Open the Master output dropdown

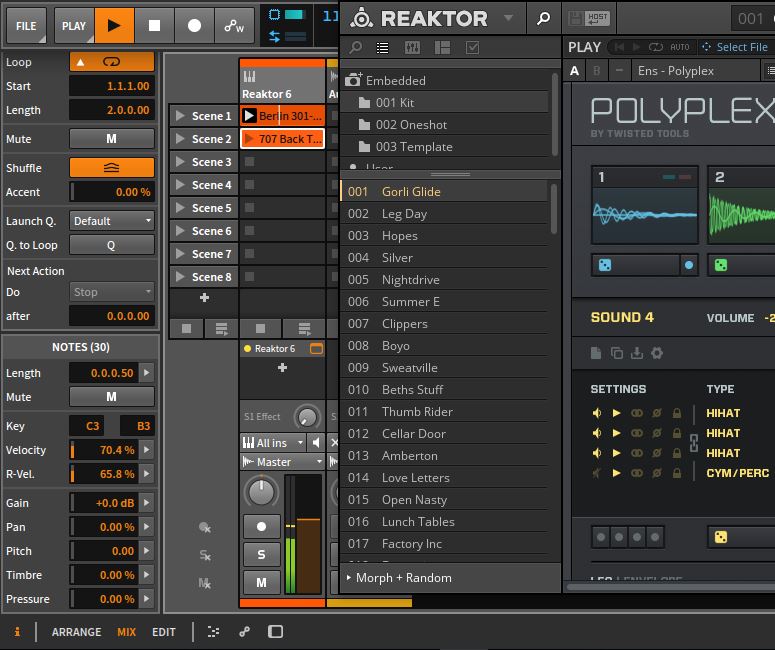click(282, 462)
